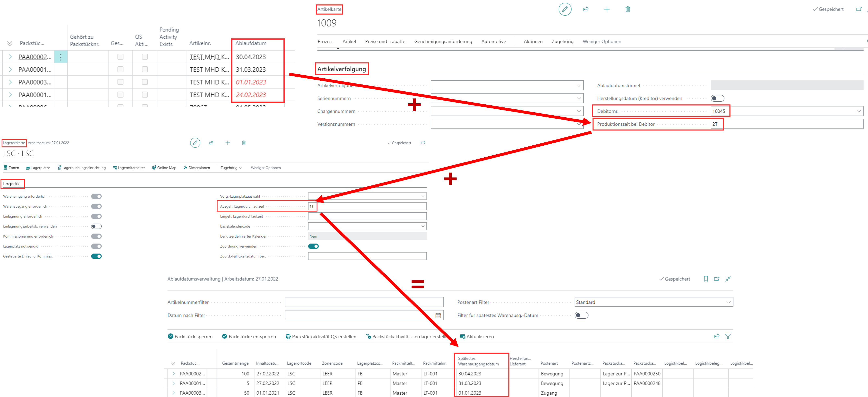Click the share icon on Artikelkarte
This screenshot has width=868, height=397.
pos(586,9)
